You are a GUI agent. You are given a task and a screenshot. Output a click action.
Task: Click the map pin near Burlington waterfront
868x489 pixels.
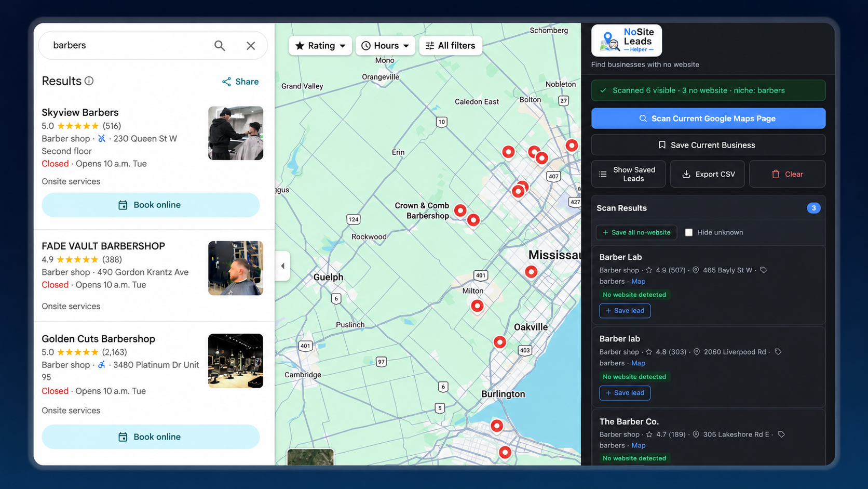click(497, 426)
